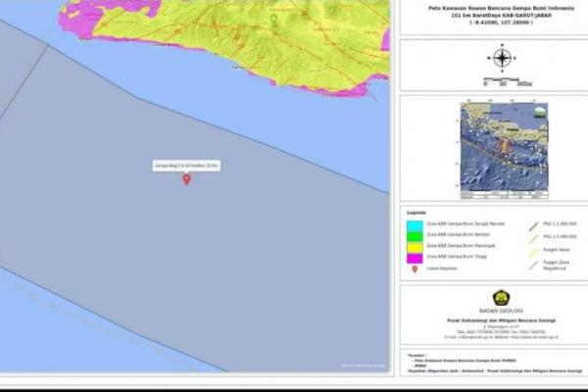Click the magenta Tinggi zone legend swatch
The width and height of the screenshot is (588, 392).
tap(415, 258)
